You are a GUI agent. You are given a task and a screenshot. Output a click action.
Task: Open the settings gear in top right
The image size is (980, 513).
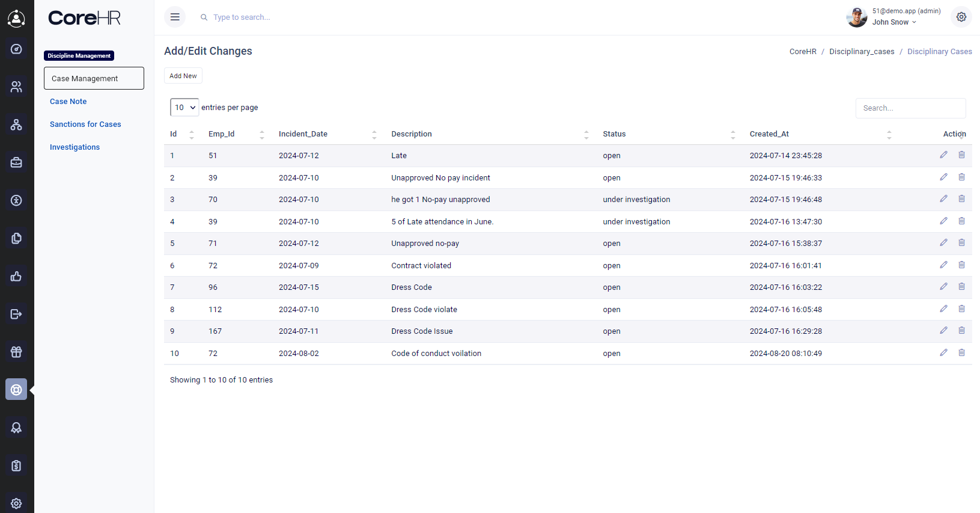click(961, 17)
